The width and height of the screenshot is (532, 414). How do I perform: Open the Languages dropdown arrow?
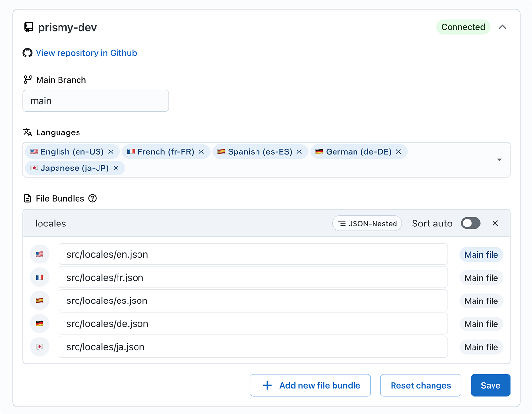pos(499,160)
